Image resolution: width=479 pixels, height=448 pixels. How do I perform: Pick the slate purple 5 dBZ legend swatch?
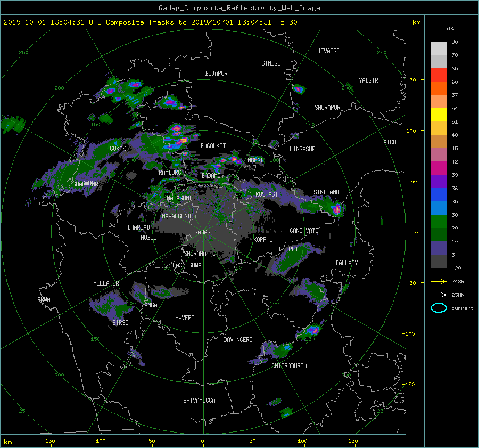(x=439, y=248)
